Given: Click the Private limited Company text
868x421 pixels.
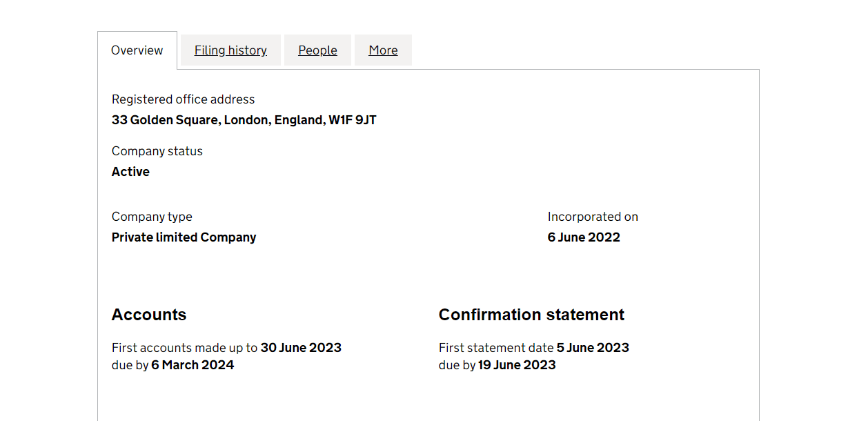Looking at the screenshot, I should pos(184,237).
